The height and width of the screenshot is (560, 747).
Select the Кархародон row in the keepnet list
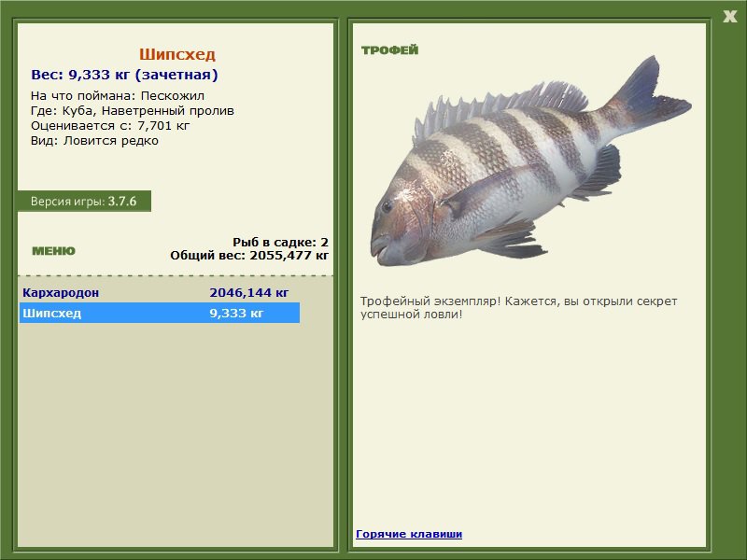click(x=160, y=292)
